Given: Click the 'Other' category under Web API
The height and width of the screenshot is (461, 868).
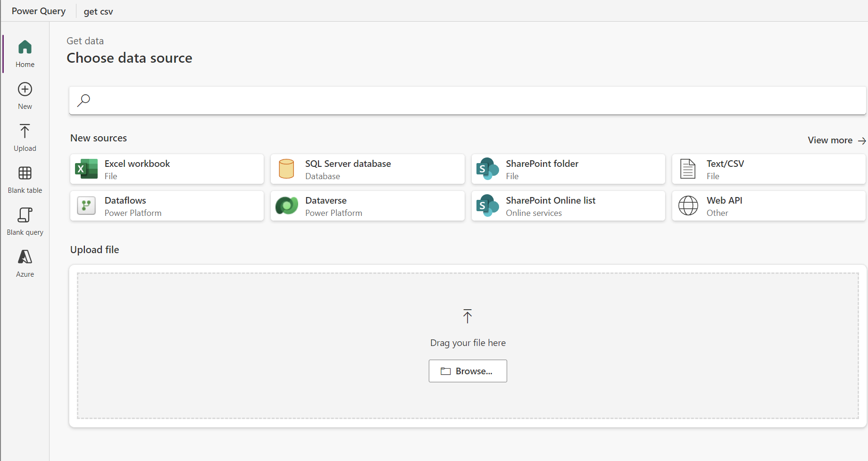Looking at the screenshot, I should coord(718,213).
